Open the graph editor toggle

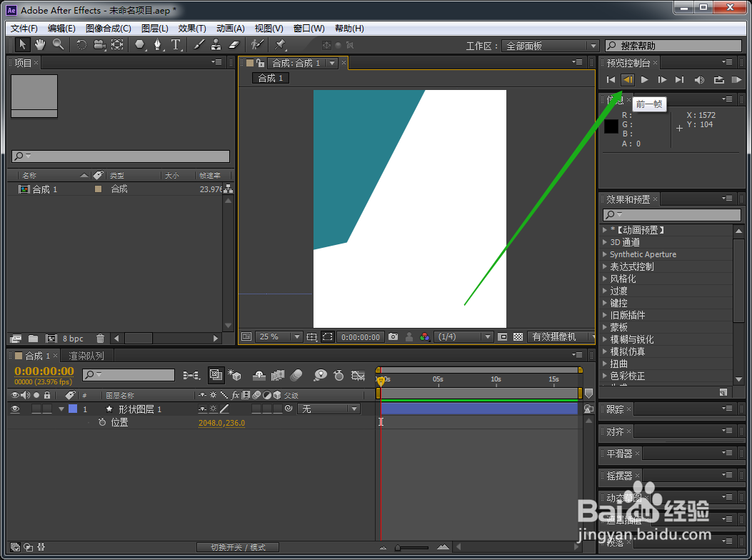point(359,375)
